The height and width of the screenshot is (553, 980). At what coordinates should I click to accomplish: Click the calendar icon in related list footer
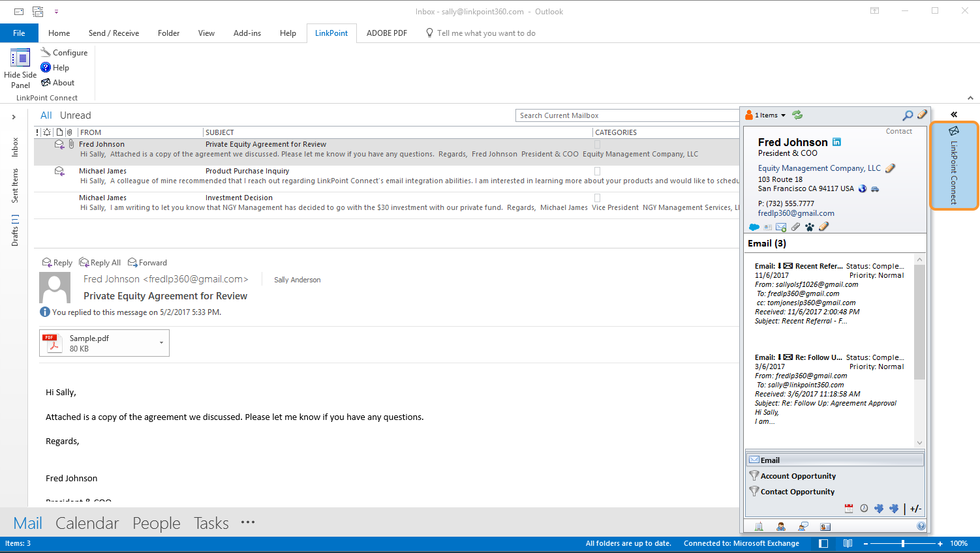pos(849,509)
